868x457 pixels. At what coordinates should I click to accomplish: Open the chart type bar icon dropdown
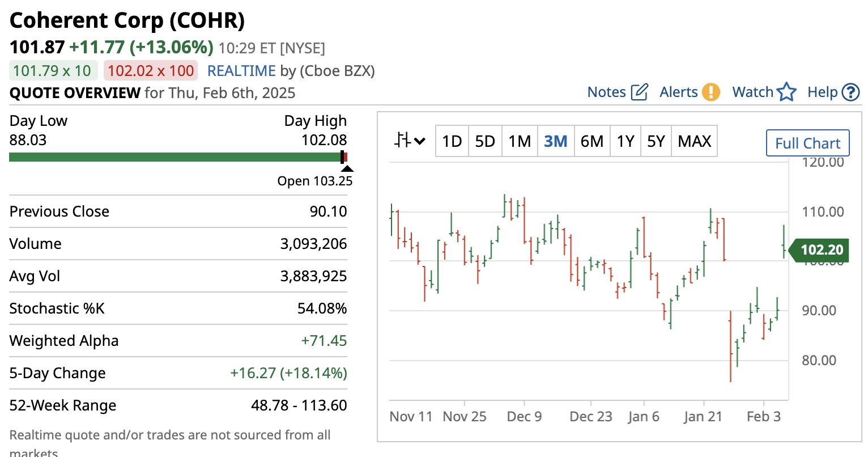(x=410, y=140)
